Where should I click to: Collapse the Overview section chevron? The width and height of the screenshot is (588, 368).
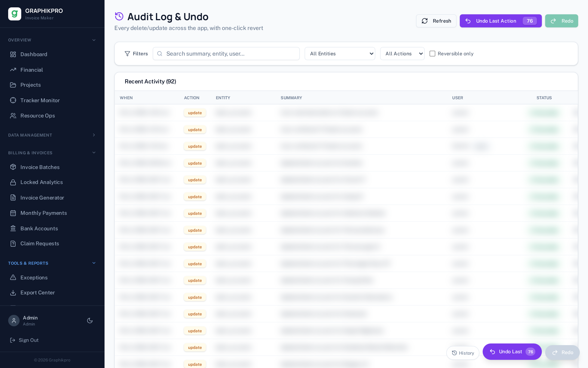pyautogui.click(x=94, y=40)
